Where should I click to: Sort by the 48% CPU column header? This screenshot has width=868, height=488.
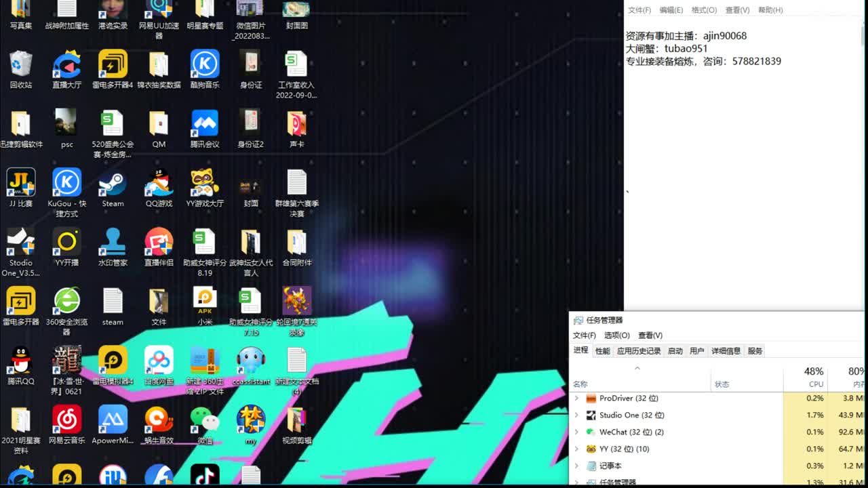(805, 378)
